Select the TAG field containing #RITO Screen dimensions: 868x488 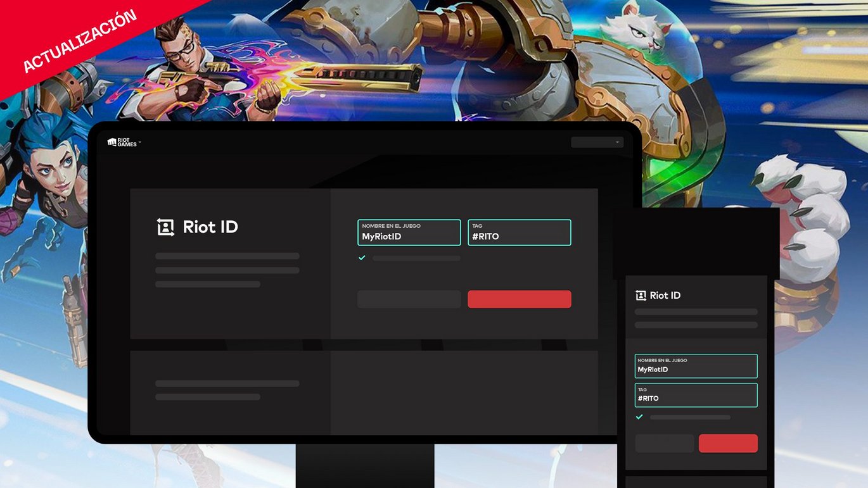point(519,232)
